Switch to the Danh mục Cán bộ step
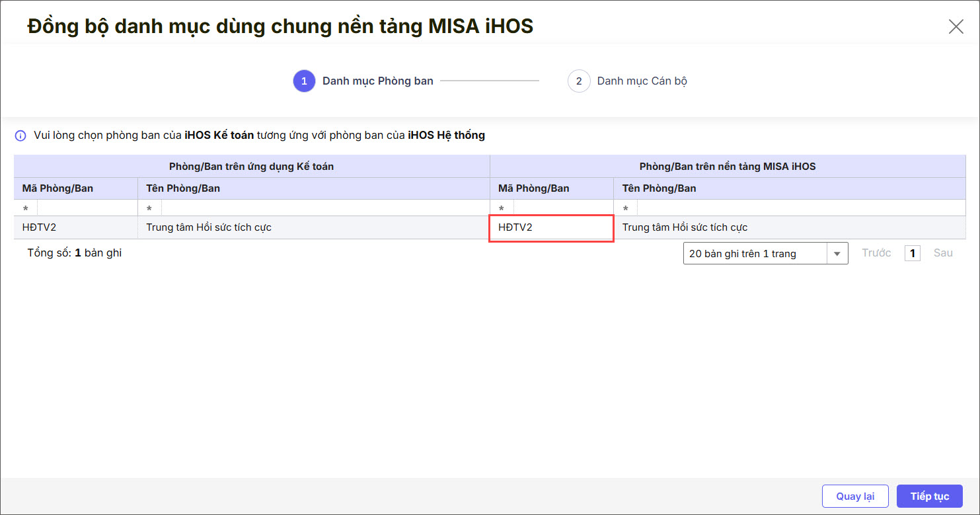The height and width of the screenshot is (515, 980). [x=642, y=81]
